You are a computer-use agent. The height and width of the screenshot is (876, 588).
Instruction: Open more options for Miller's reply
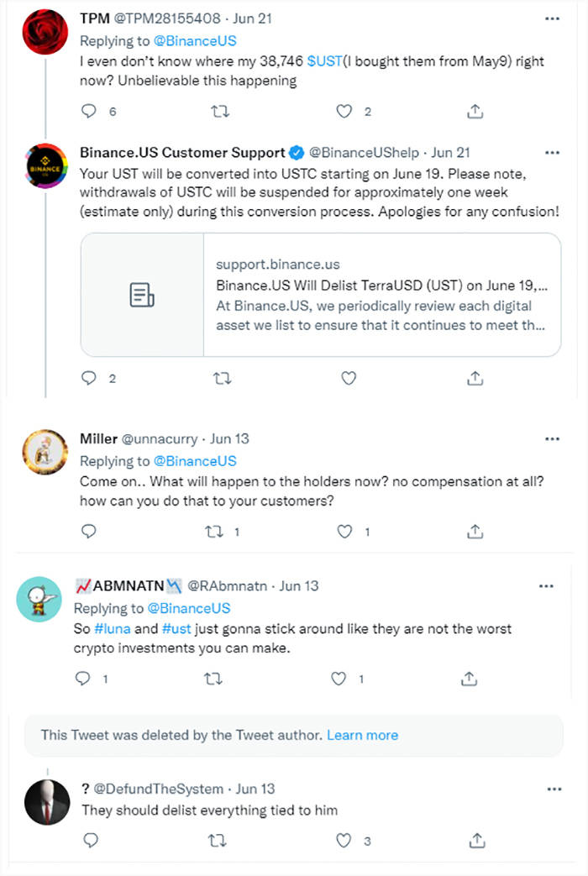click(x=553, y=438)
